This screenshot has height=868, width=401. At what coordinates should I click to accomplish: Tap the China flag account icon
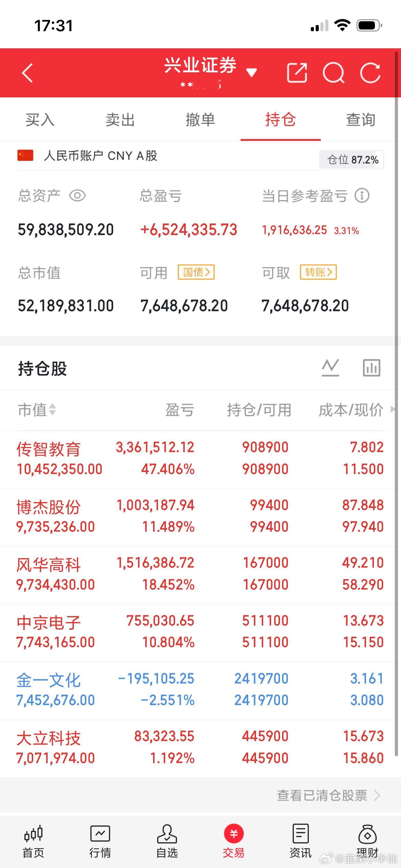click(25, 155)
